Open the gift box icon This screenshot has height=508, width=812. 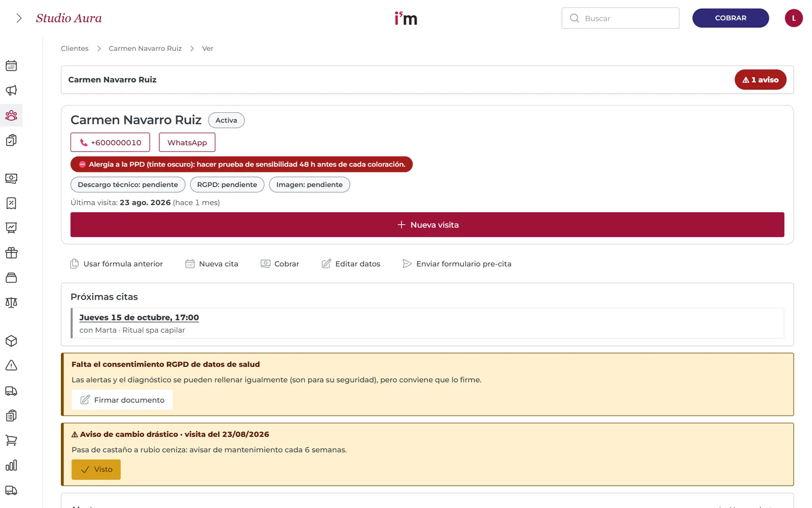11,252
